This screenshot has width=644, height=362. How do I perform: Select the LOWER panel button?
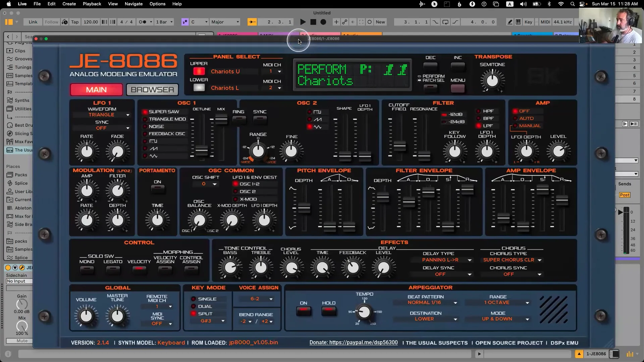pyautogui.click(x=199, y=88)
